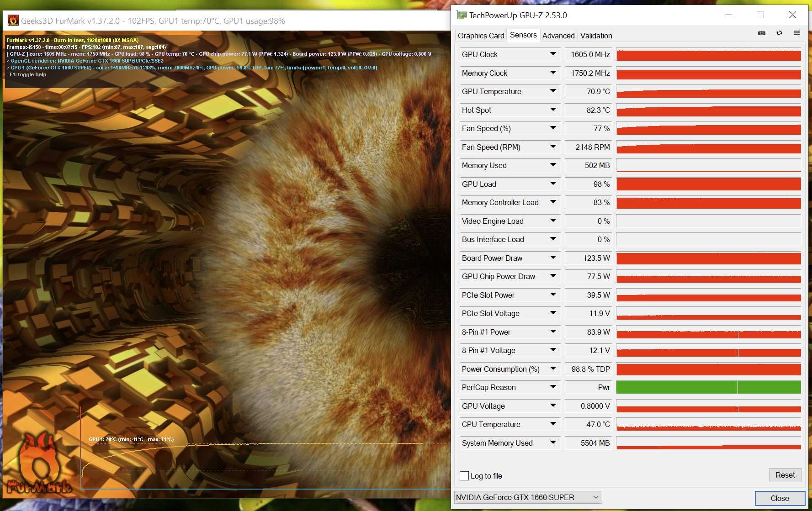Click the PCIe Slot Power value 39.5 W
812x511 pixels.
(x=589, y=295)
